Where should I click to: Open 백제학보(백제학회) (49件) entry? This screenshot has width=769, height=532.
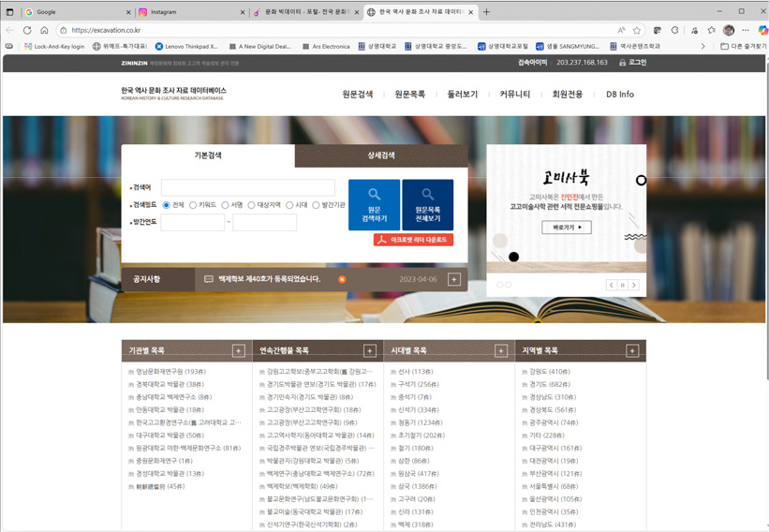[303, 486]
